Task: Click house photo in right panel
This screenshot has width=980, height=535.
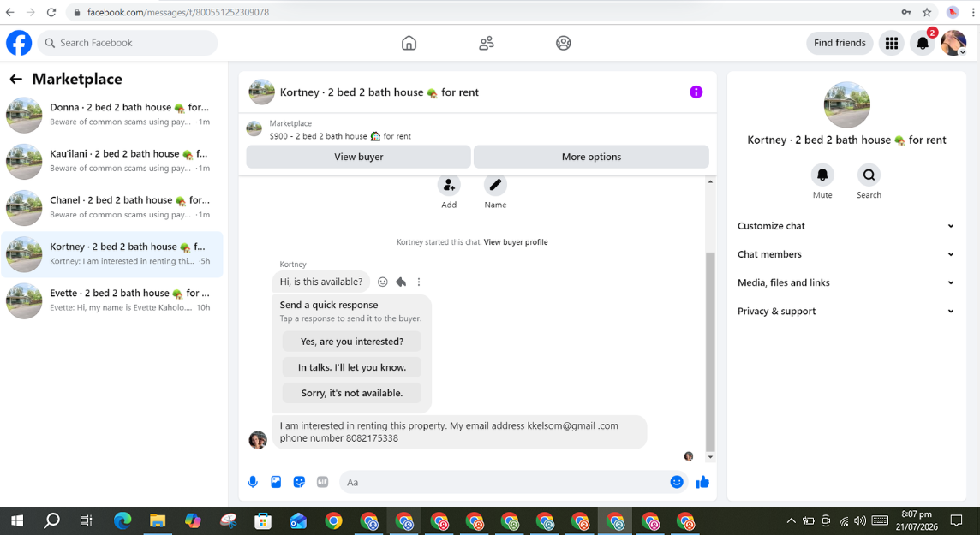Action: coord(847,105)
